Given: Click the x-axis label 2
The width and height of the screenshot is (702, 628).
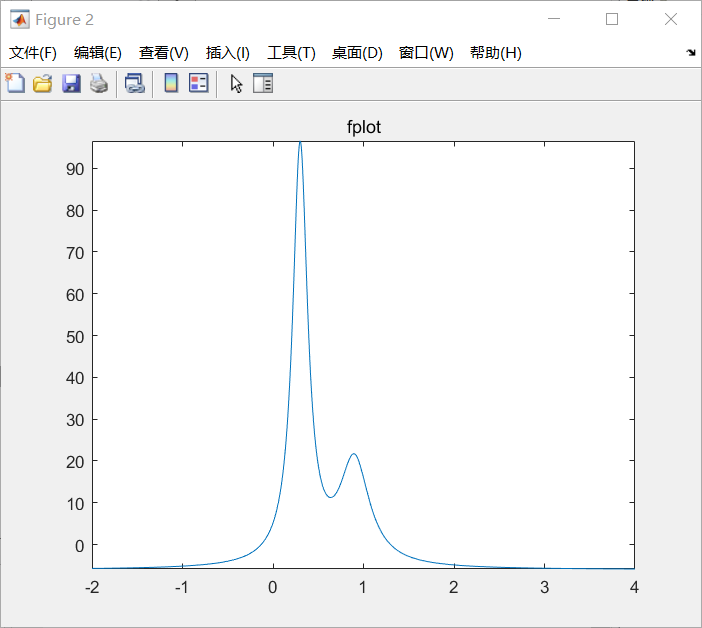Looking at the screenshot, I should 454,587.
